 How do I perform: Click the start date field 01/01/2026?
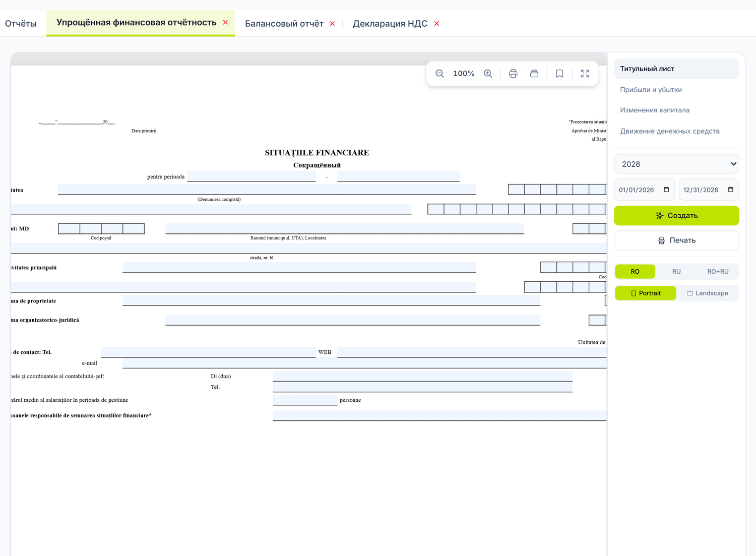[x=644, y=190]
